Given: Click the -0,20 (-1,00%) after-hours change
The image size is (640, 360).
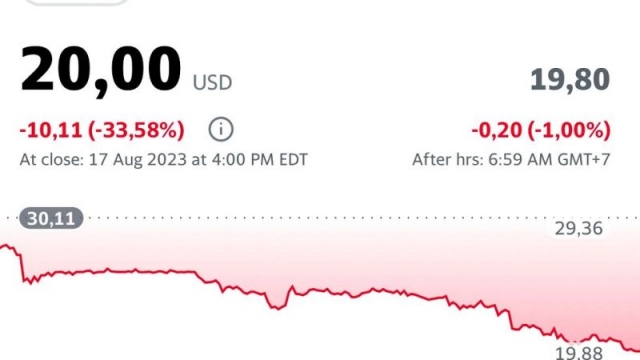Looking at the screenshot, I should point(541,130).
